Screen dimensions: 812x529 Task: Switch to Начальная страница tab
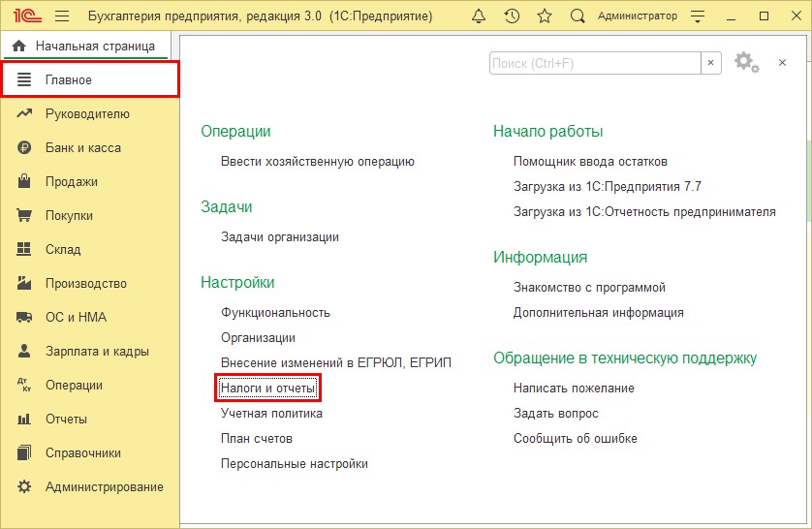[85, 47]
